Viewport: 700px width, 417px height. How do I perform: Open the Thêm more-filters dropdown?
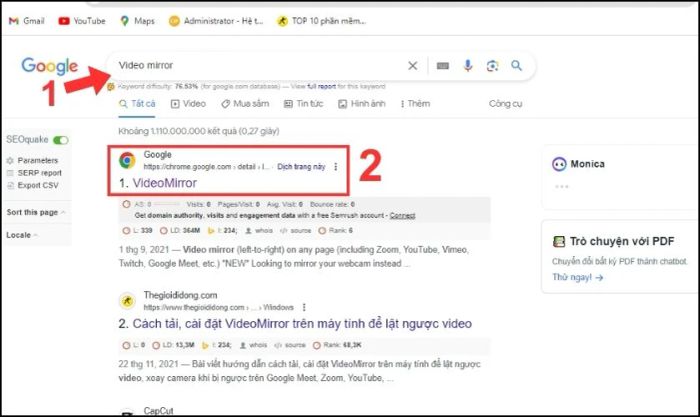pos(413,103)
